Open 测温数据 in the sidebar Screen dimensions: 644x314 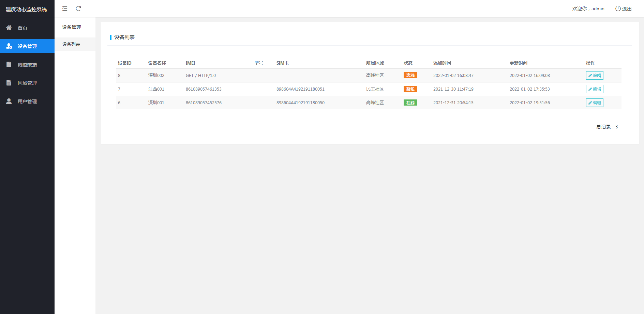(27, 65)
